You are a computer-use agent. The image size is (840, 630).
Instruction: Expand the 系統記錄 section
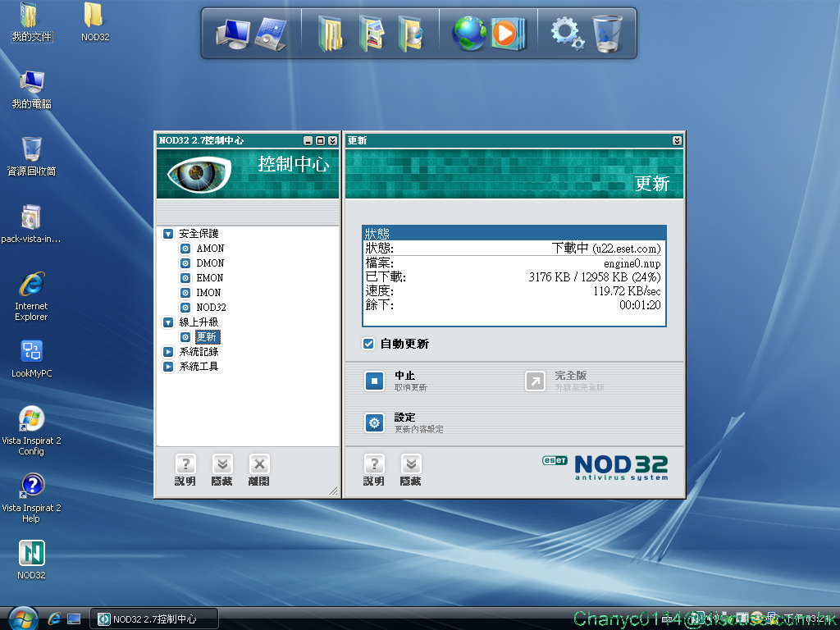coord(168,352)
